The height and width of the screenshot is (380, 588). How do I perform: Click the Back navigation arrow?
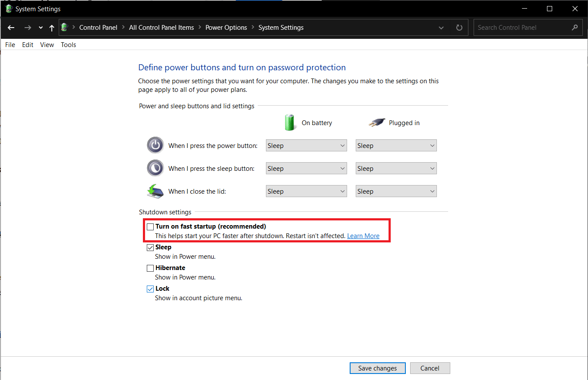(x=11, y=28)
